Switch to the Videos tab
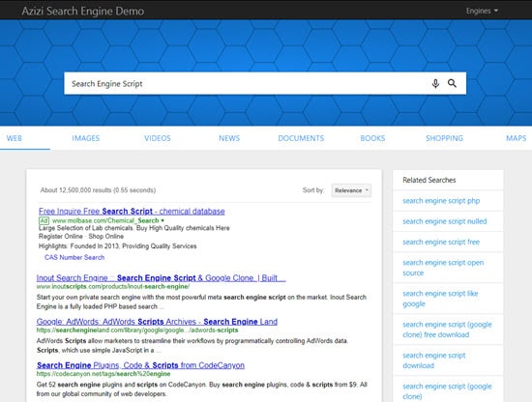532x402 pixels. click(x=158, y=138)
